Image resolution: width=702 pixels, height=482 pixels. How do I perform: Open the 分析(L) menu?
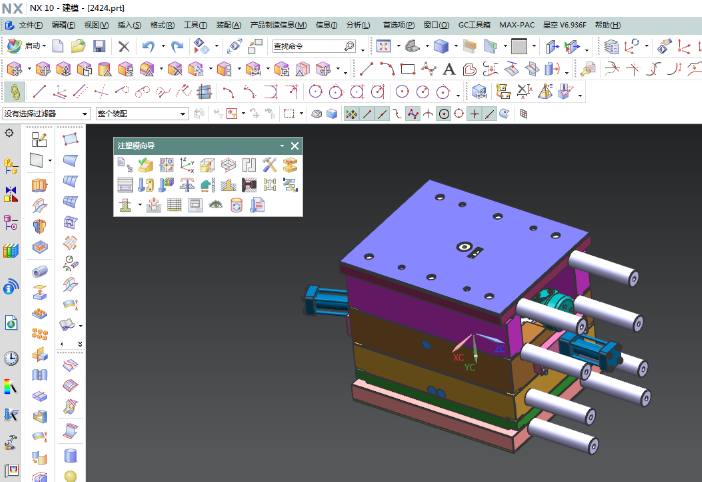click(356, 24)
